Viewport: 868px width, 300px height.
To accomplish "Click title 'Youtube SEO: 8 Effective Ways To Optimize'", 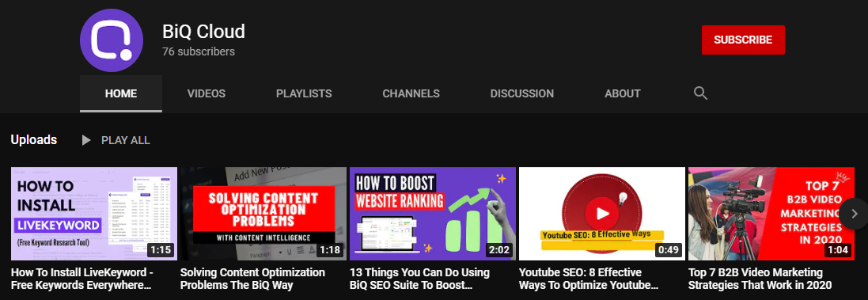I will (589, 279).
